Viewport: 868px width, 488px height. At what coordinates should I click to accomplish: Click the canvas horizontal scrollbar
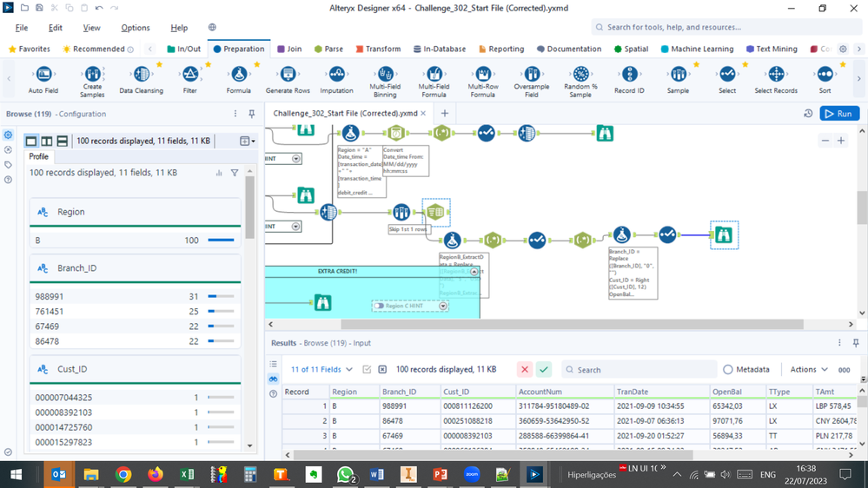tap(572, 324)
